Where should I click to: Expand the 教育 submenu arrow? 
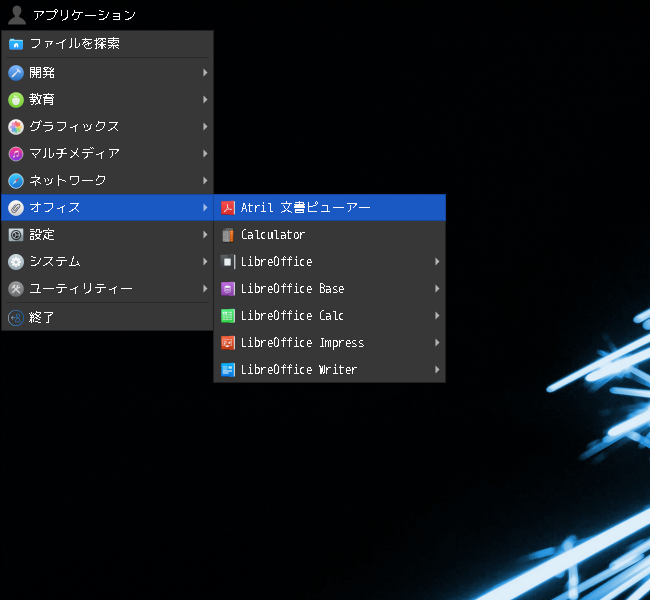pos(205,100)
